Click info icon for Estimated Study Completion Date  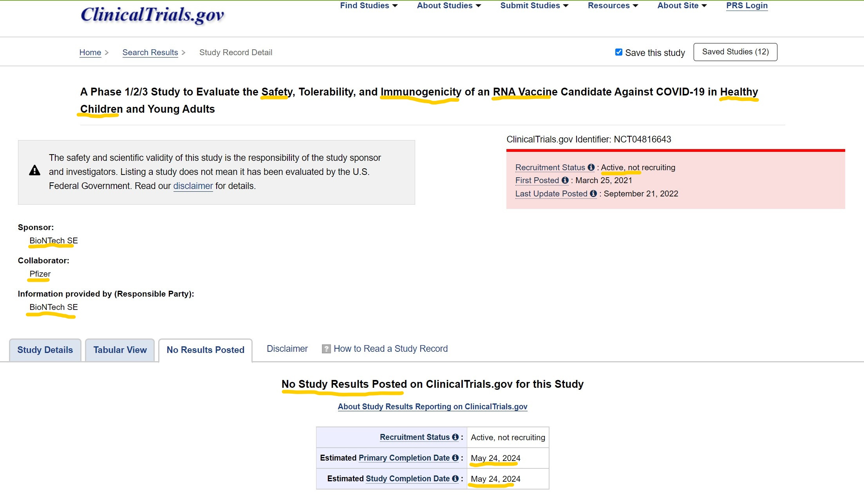455,479
